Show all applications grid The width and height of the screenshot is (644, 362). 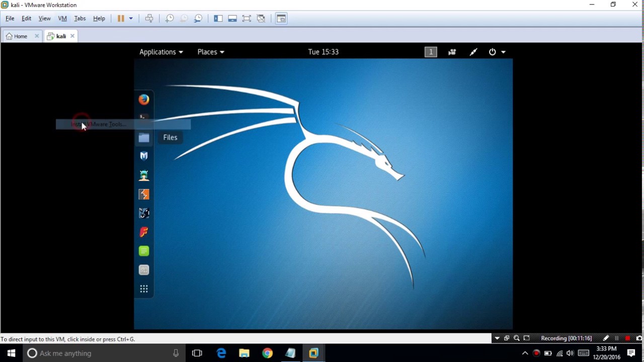point(144,289)
